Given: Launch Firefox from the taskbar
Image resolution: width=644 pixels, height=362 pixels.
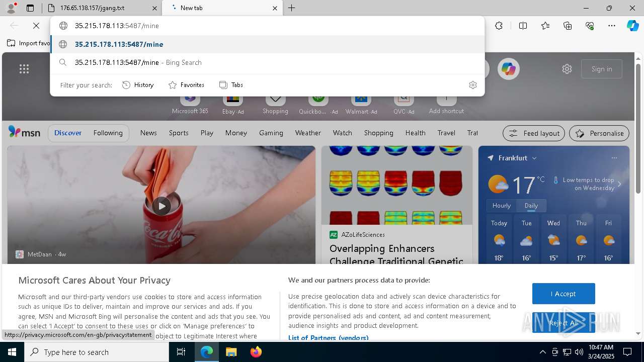Looking at the screenshot, I should click(256, 352).
